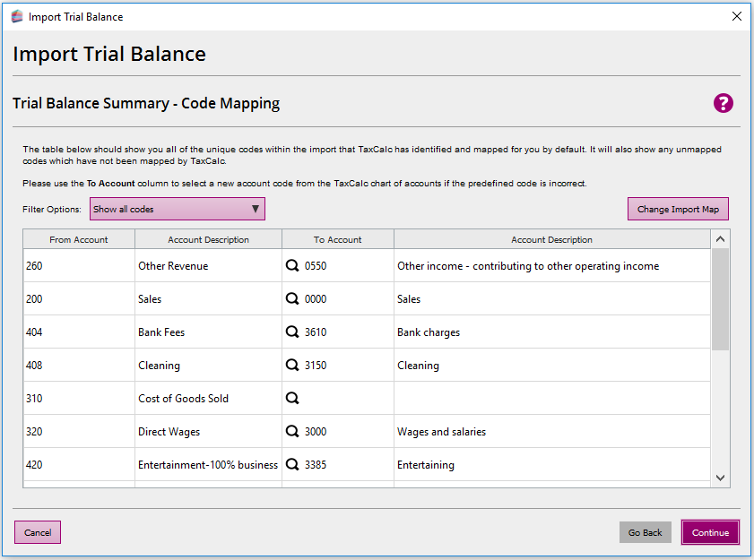The width and height of the screenshot is (754, 560).
Task: Click the Bank Fees description cell
Action: tap(208, 332)
